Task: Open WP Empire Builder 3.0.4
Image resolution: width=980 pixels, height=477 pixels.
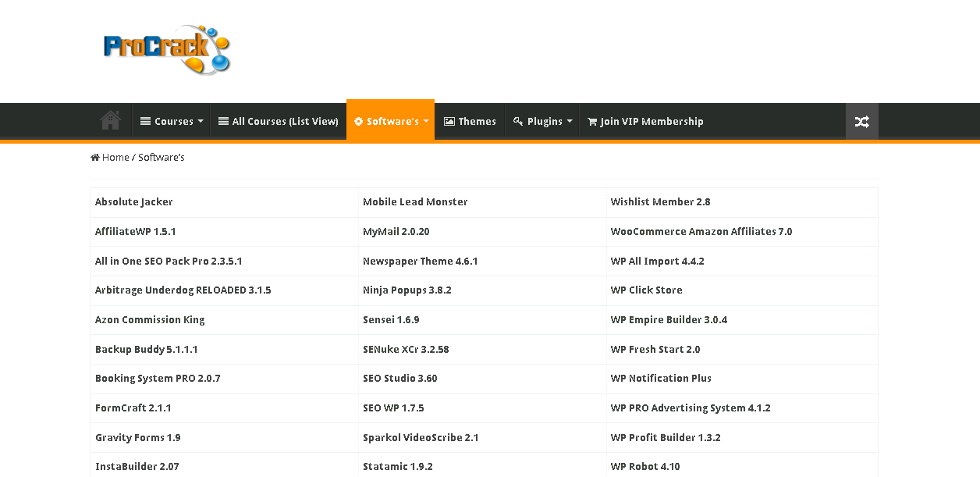Action: click(669, 320)
